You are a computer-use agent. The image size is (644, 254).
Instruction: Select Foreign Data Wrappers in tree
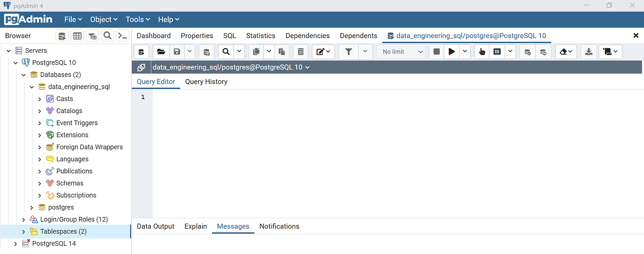pos(89,147)
